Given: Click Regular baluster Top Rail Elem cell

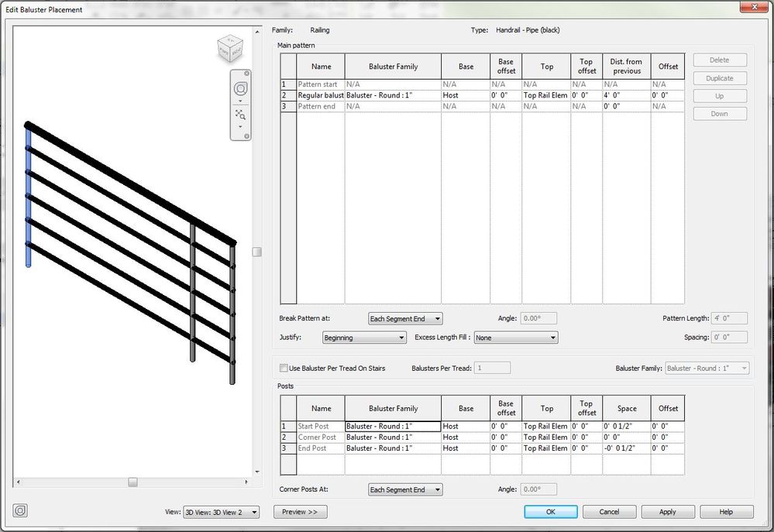Looking at the screenshot, I should [546, 95].
